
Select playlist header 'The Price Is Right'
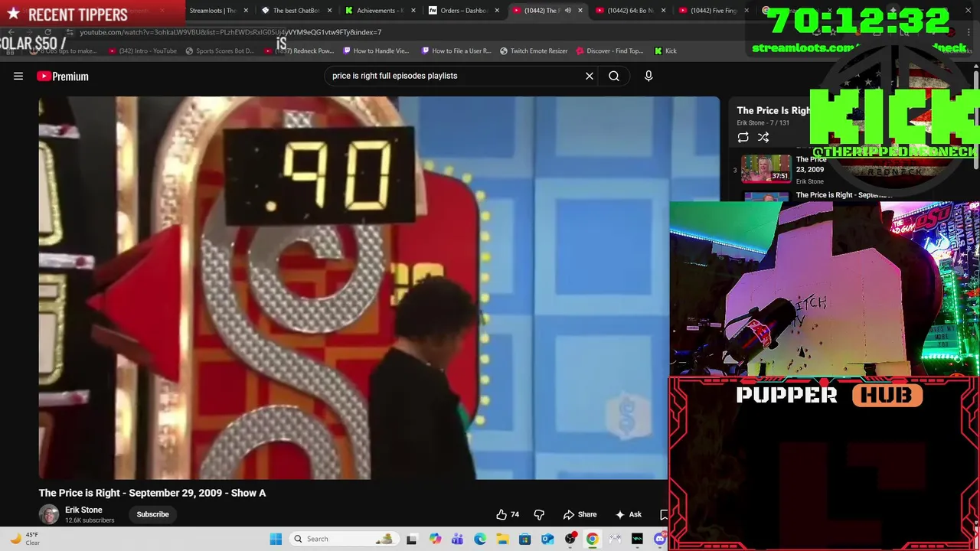773,110
